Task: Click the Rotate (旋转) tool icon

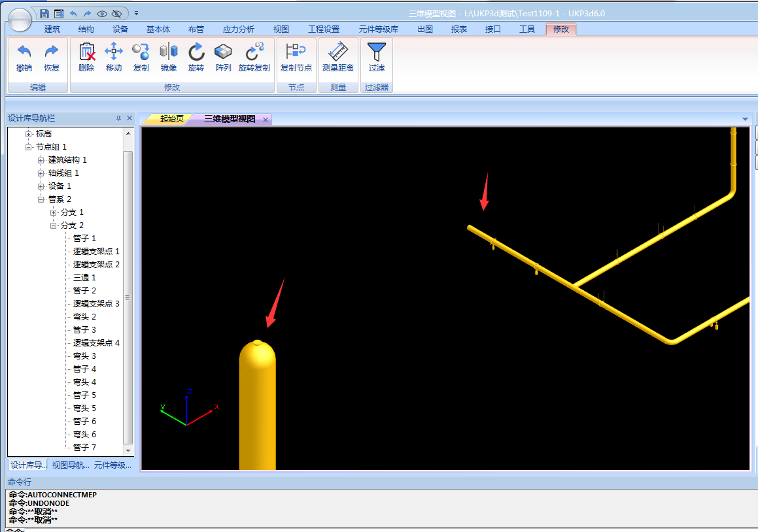Action: (196, 52)
